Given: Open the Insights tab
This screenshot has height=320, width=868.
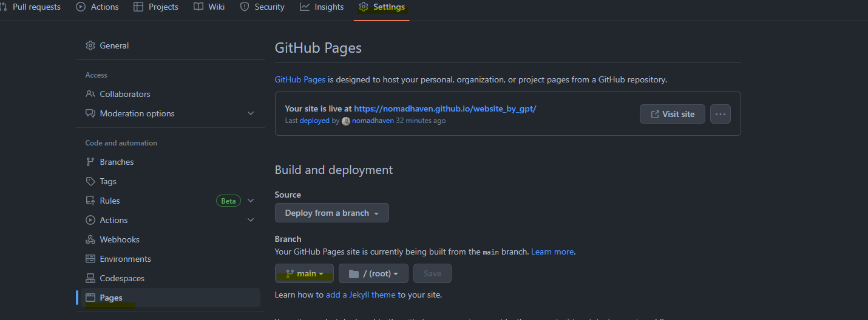Looking at the screenshot, I should pos(322,7).
